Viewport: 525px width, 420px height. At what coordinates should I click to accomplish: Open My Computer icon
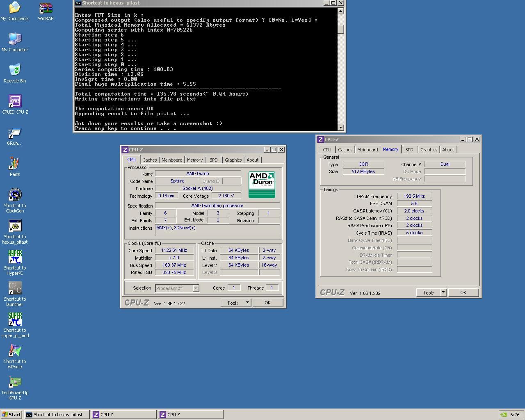(15, 42)
